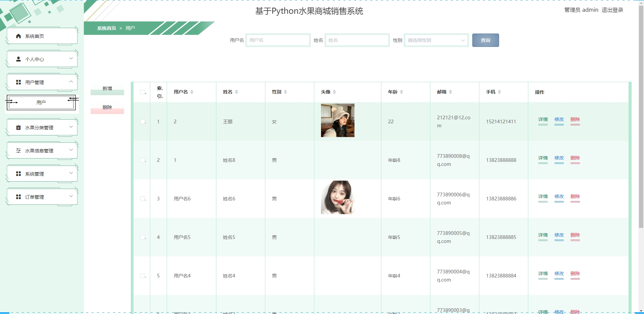Image resolution: width=644 pixels, height=314 pixels.
Task: Sort table by 性别 column arrows
Action: pyautogui.click(x=285, y=92)
